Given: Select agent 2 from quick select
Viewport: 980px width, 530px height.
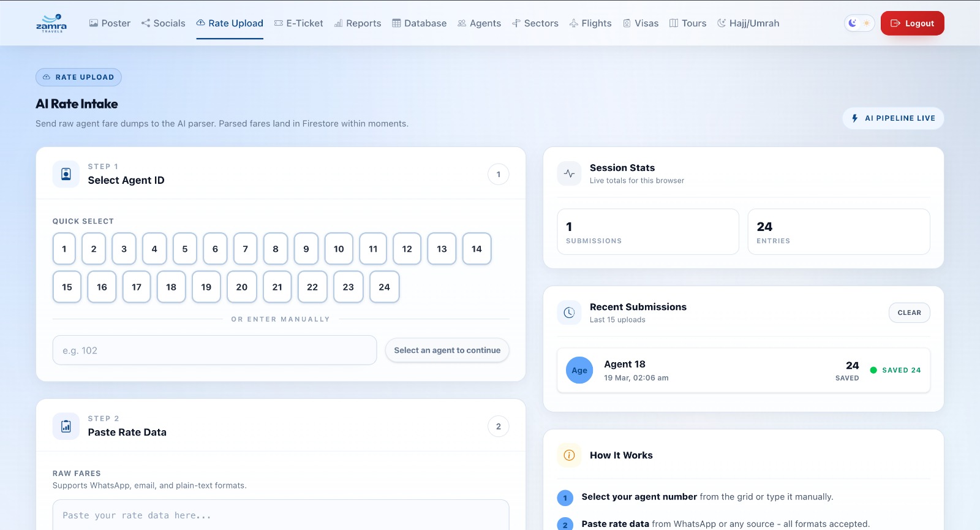Looking at the screenshot, I should click(94, 249).
